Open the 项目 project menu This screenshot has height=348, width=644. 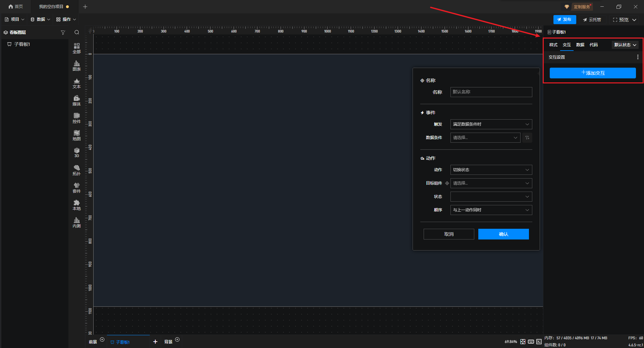14,19
